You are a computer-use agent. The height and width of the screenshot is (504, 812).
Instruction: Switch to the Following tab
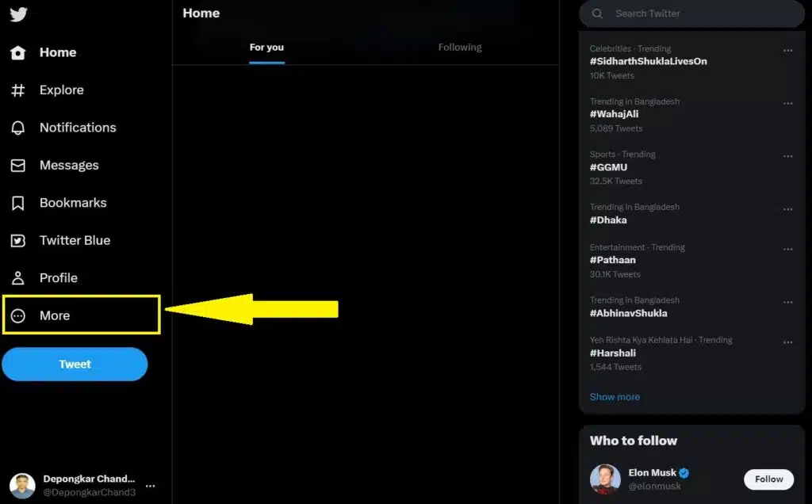(x=460, y=48)
